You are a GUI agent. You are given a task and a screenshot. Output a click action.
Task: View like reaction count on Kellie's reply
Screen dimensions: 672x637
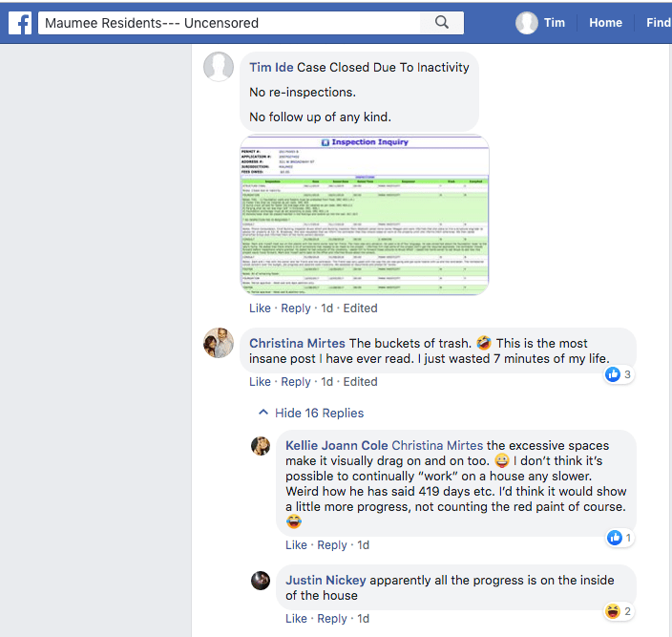(x=620, y=538)
